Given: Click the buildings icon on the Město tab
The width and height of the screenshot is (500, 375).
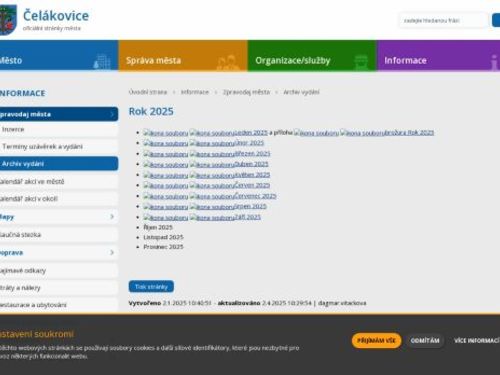Looking at the screenshot, I should coord(102,61).
